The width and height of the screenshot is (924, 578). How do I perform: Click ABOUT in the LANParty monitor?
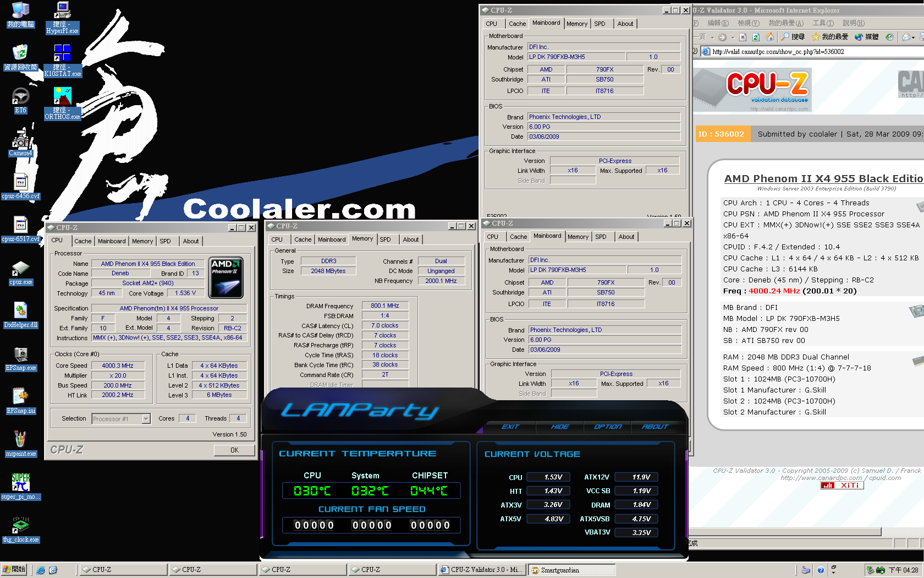pos(655,427)
